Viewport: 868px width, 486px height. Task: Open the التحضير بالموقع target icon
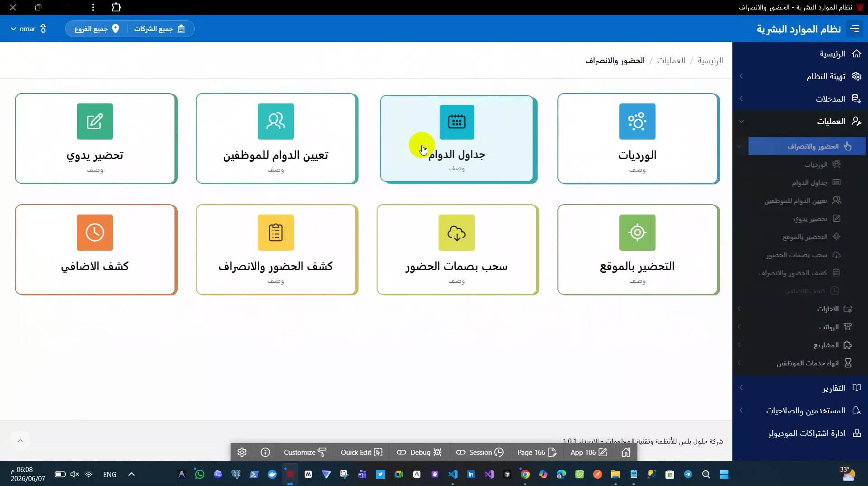[x=637, y=233]
